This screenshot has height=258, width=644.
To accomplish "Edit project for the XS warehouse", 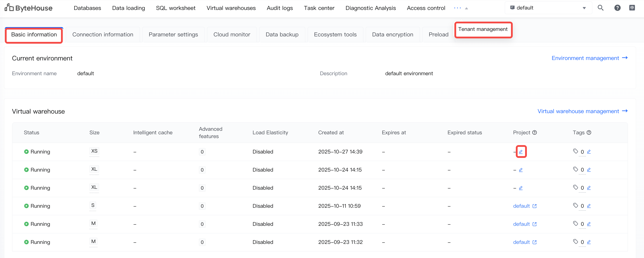I will point(521,152).
